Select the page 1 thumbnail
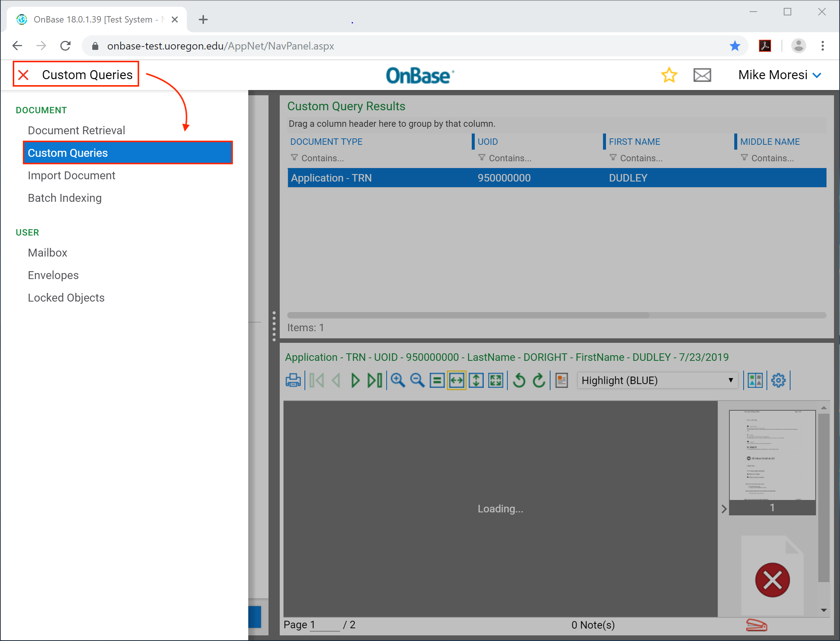Screen dimensions: 840x641 [x=772, y=462]
